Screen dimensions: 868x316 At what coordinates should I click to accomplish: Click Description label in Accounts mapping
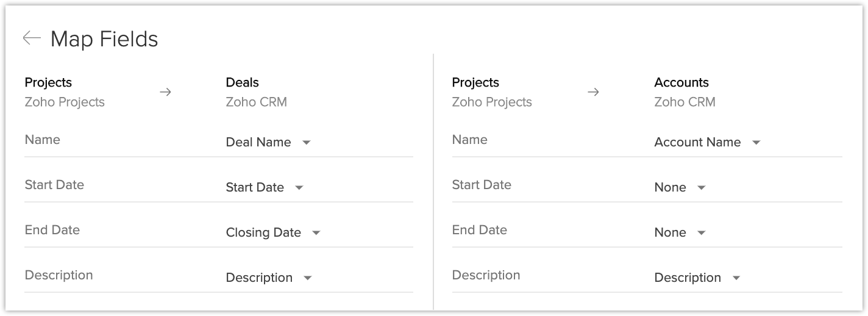point(486,275)
